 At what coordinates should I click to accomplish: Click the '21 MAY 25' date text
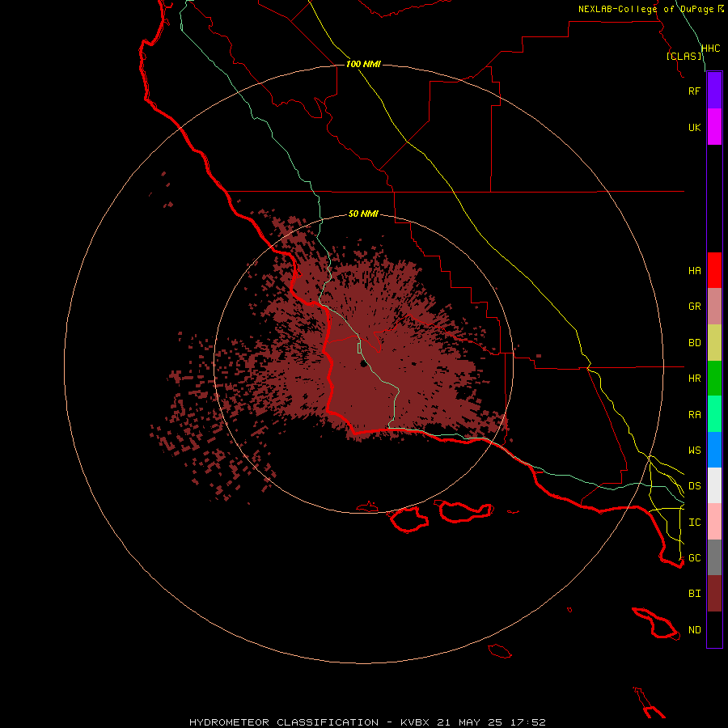pyautogui.click(x=470, y=722)
